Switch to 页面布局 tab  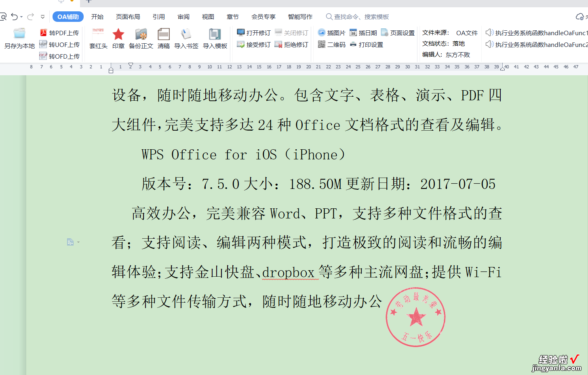point(128,17)
